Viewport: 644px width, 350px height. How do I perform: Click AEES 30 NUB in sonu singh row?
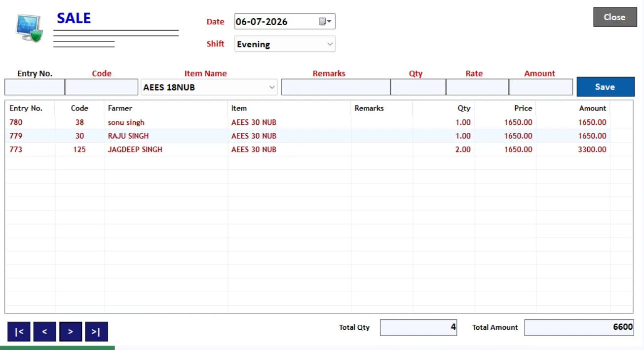point(254,122)
